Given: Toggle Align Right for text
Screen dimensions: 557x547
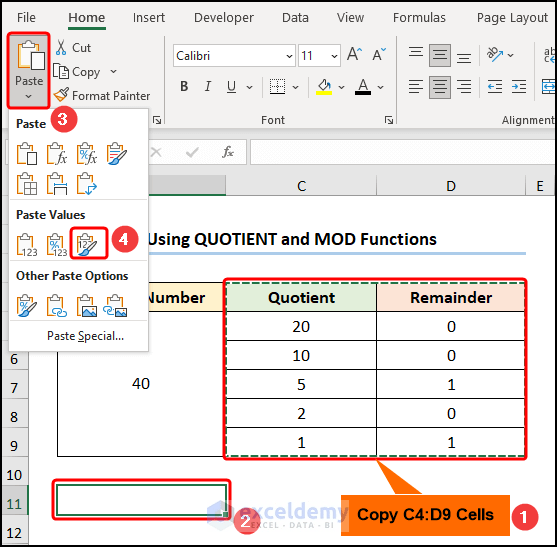Looking at the screenshot, I should click(x=464, y=86).
